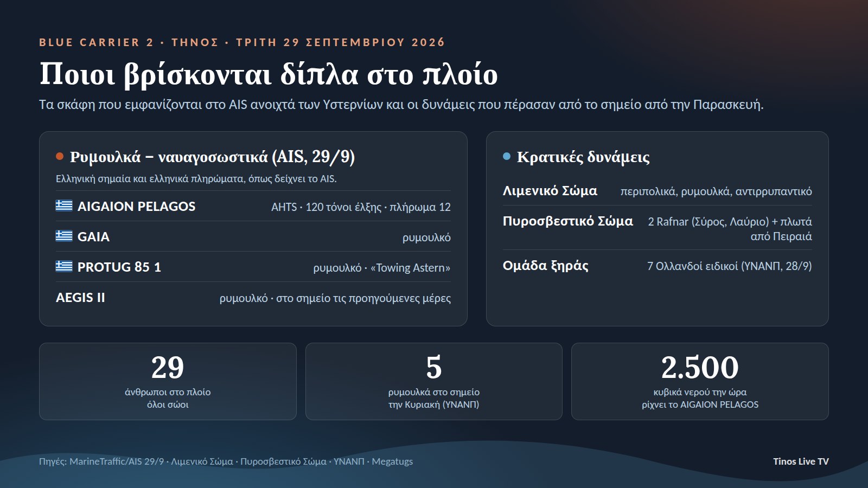The image size is (868, 488).
Task: Click caption 'κυβικά νερού την ώρα ρίχνει το AIGAION PELAGOS'
Action: (x=700, y=398)
